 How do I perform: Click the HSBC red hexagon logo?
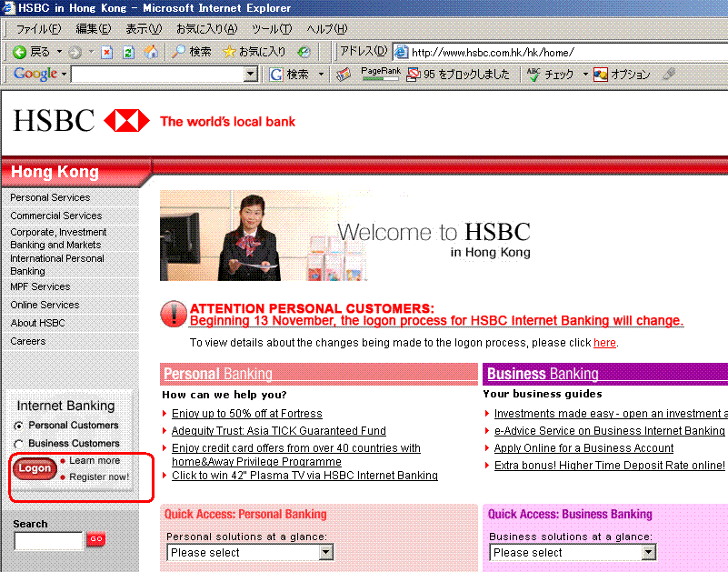coord(126,121)
